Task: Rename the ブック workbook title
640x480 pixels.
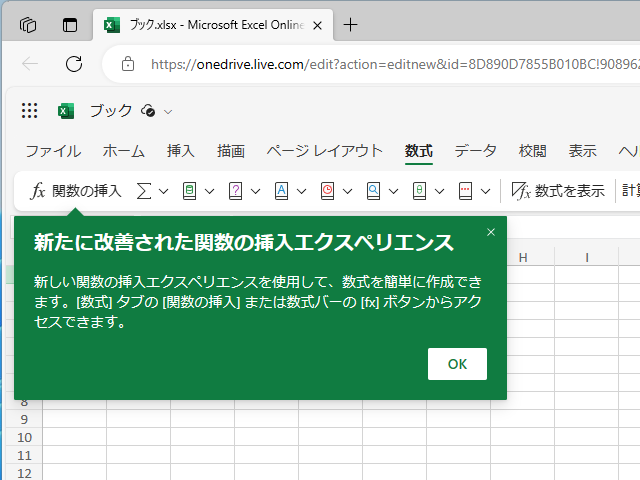Action: (111, 111)
